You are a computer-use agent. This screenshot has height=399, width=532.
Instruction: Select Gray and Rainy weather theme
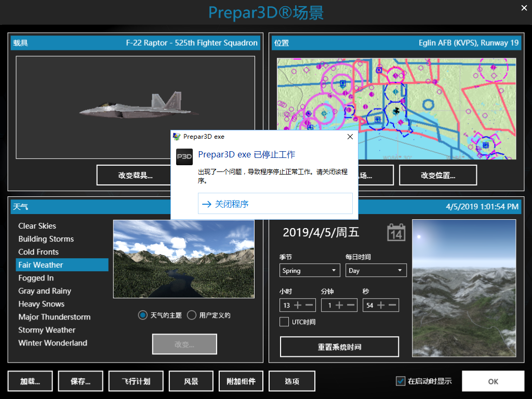(x=62, y=291)
